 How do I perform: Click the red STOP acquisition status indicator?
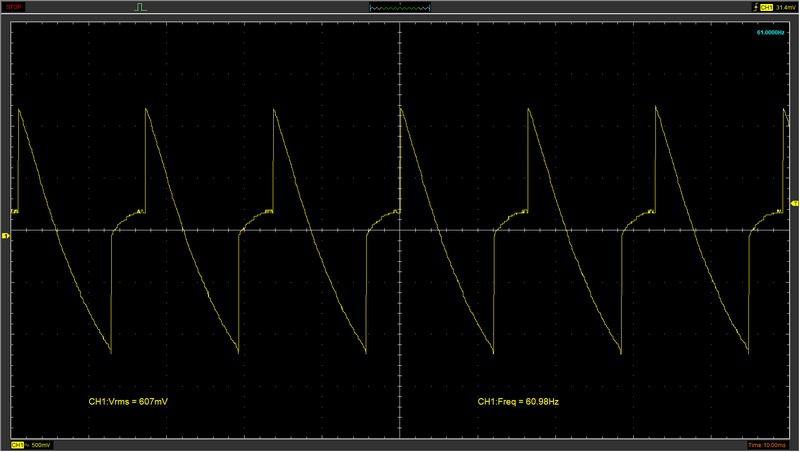pyautogui.click(x=14, y=7)
